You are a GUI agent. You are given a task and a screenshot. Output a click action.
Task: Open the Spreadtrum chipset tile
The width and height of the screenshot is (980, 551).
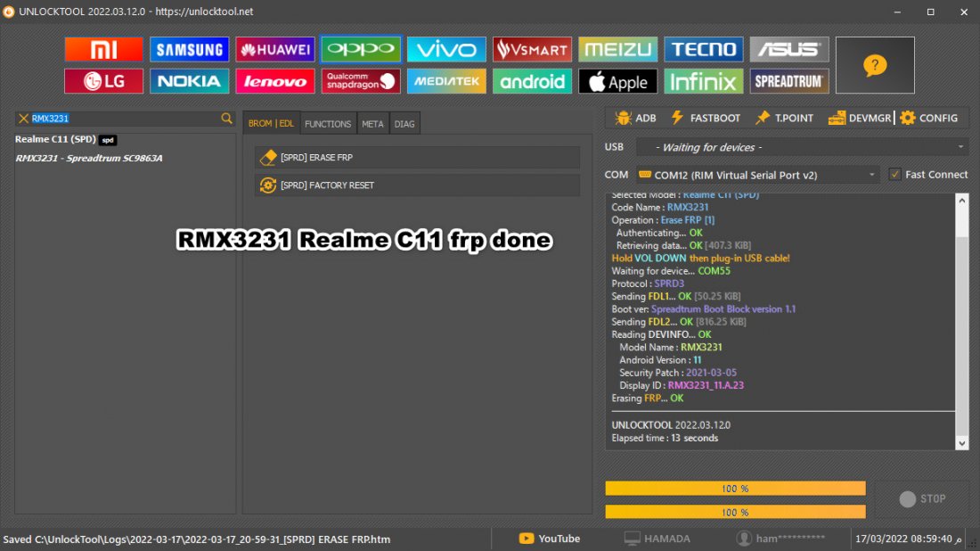click(x=788, y=81)
